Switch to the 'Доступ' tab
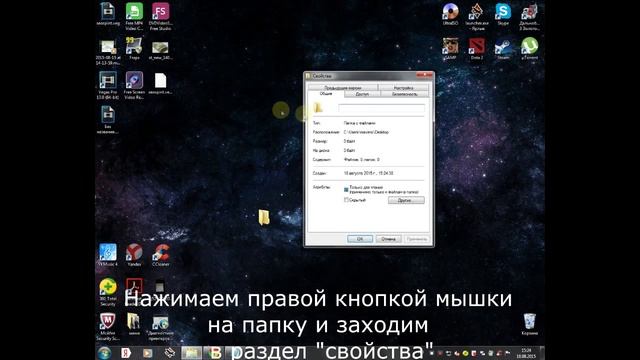 click(362, 94)
